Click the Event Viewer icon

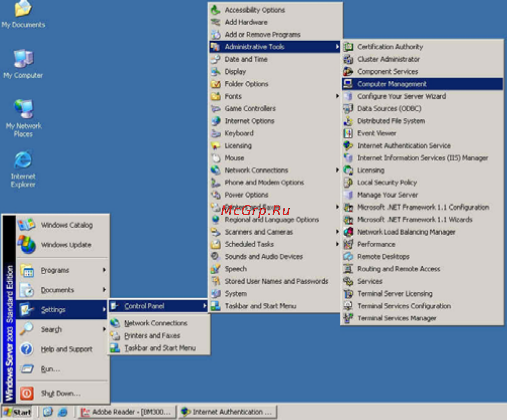coord(348,133)
